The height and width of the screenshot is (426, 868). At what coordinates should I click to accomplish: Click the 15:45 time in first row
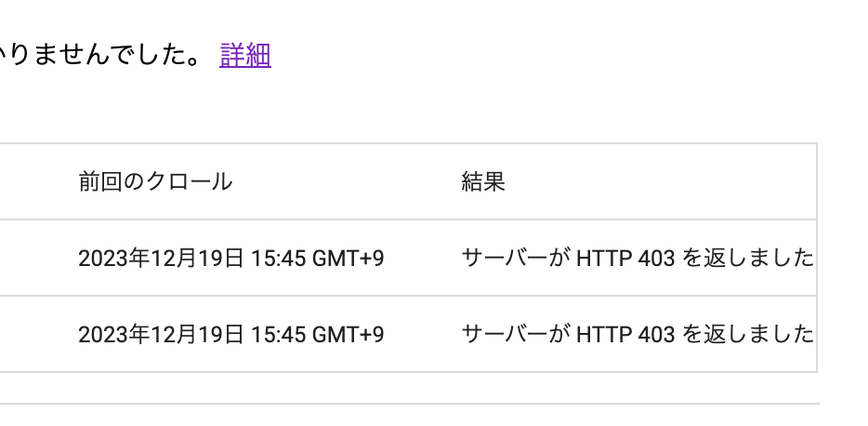tap(279, 259)
